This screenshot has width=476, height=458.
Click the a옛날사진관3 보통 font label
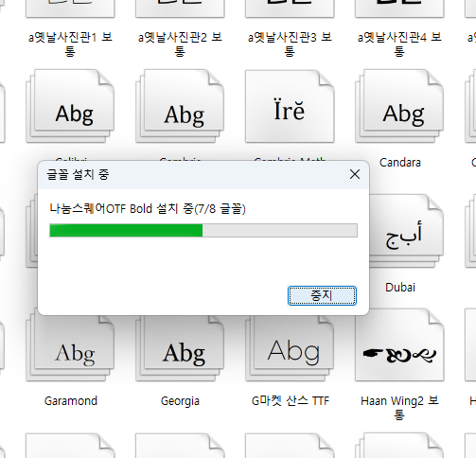coord(290,44)
